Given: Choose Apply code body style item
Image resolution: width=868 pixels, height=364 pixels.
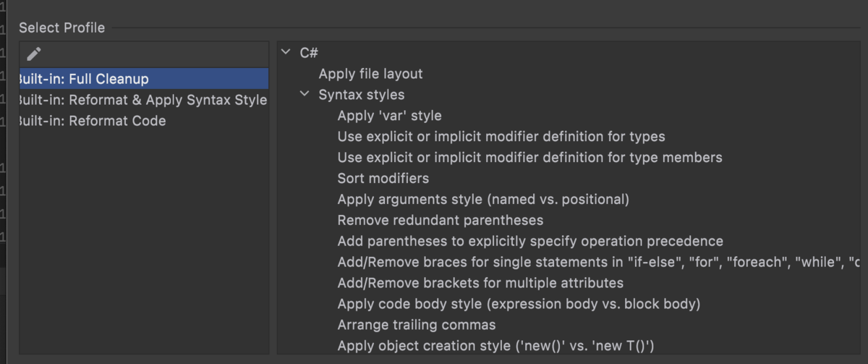Looking at the screenshot, I should coord(519,304).
